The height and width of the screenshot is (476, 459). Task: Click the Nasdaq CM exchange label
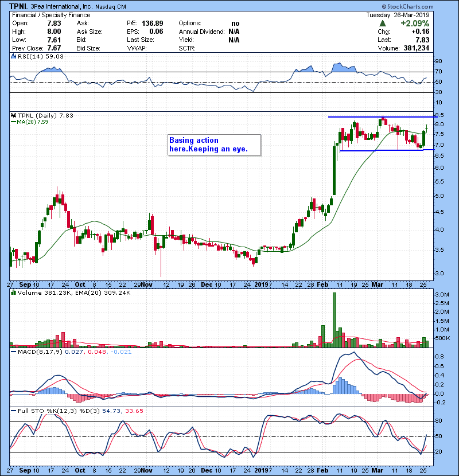(111, 7)
